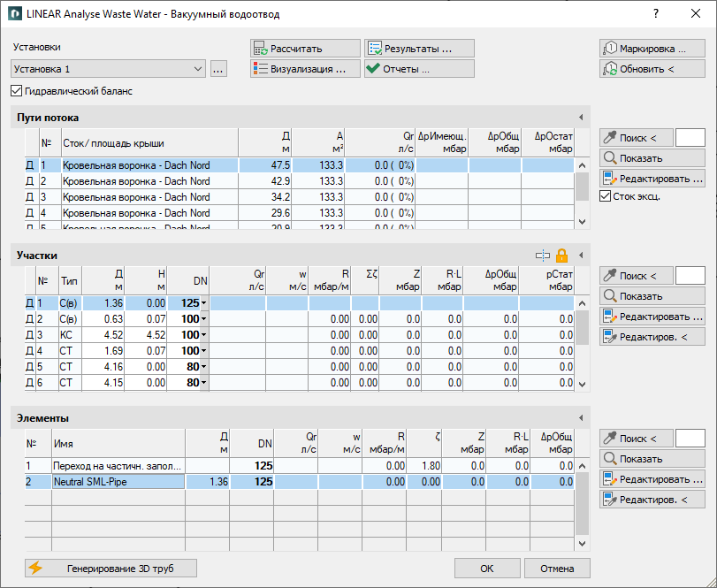Select element Переход на частичн. запол...

tap(300, 466)
